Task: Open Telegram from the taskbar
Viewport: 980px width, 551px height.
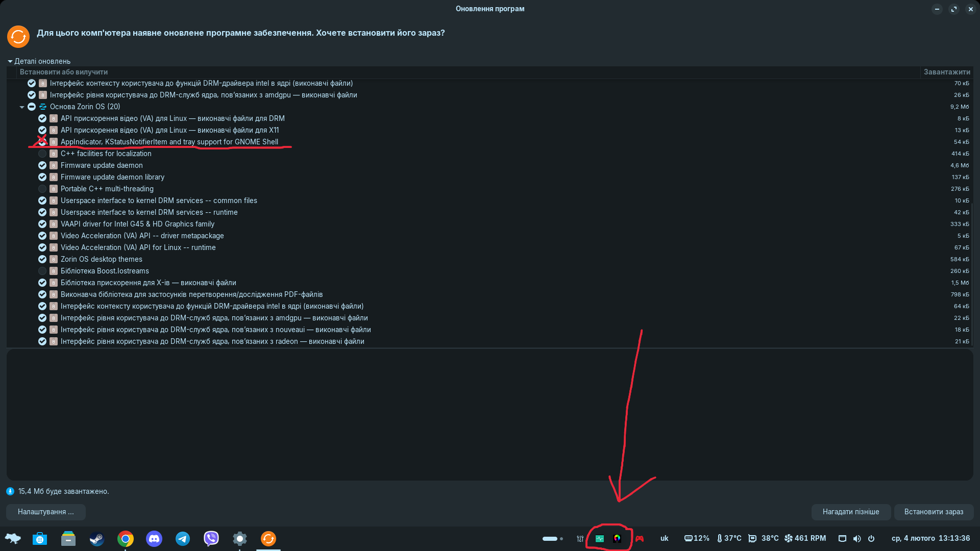Action: tap(183, 539)
